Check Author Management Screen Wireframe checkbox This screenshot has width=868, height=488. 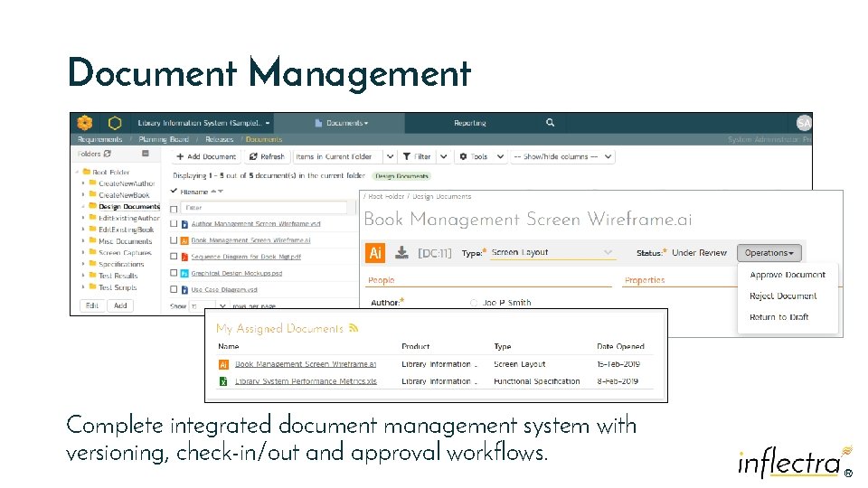[x=174, y=224]
